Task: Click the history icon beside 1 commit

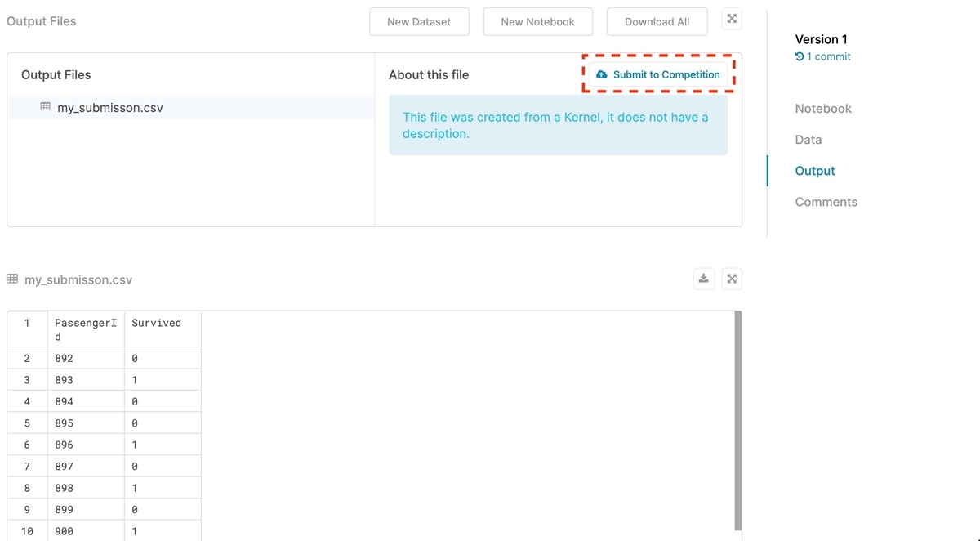Action: pyautogui.click(x=800, y=56)
